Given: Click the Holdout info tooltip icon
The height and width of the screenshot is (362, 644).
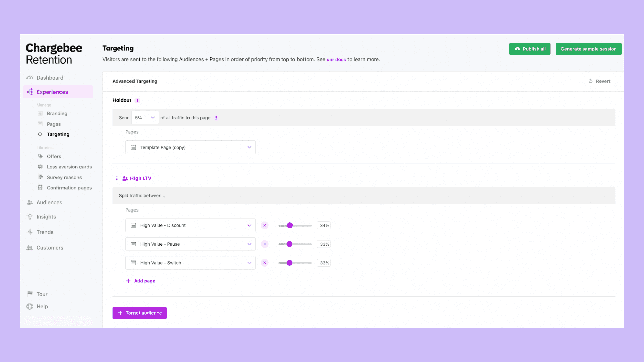Looking at the screenshot, I should (137, 100).
